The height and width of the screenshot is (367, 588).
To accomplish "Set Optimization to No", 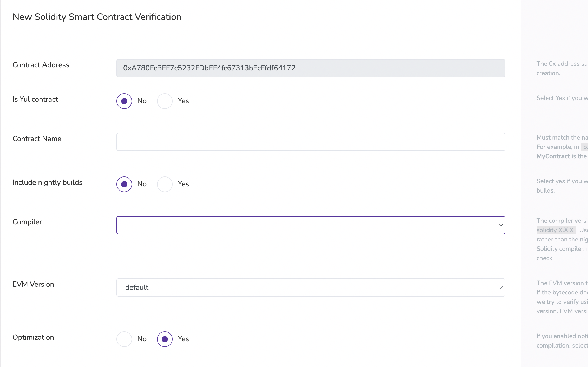I will pos(124,339).
